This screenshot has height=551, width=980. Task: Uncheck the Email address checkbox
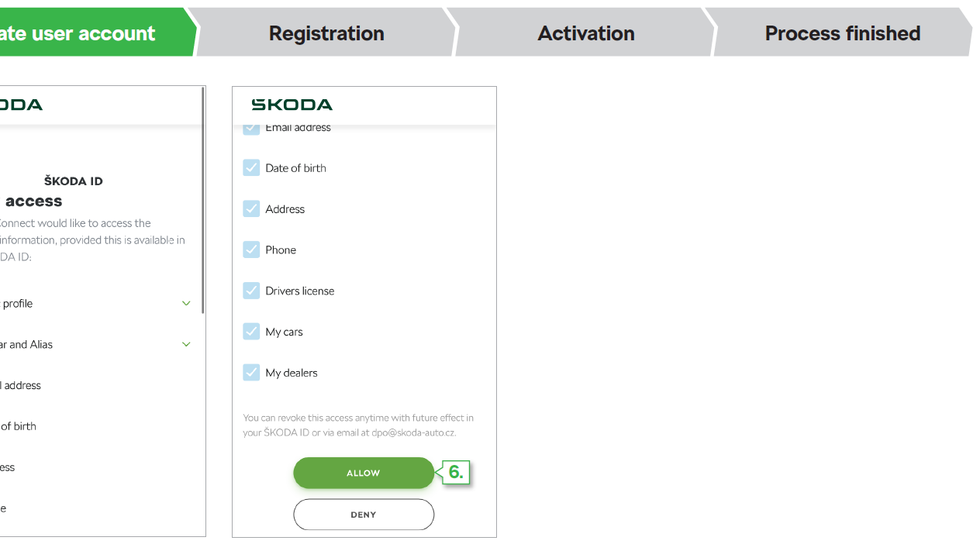coord(251,129)
